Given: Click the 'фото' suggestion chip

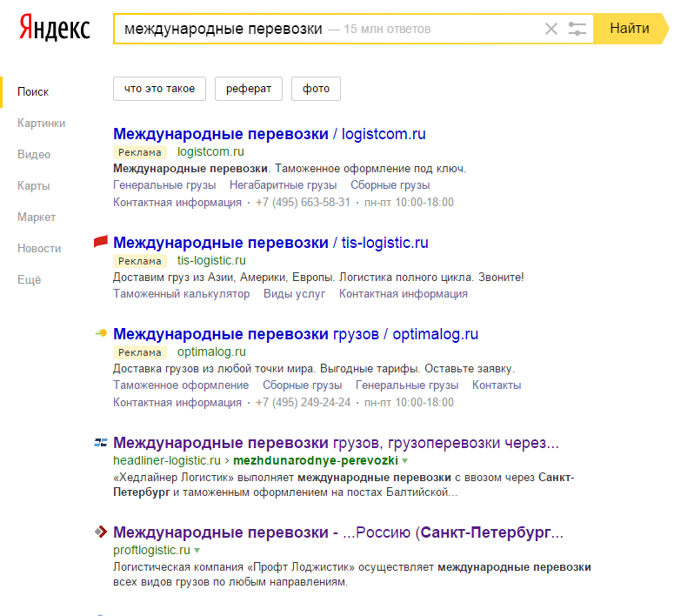Looking at the screenshot, I should click(316, 89).
